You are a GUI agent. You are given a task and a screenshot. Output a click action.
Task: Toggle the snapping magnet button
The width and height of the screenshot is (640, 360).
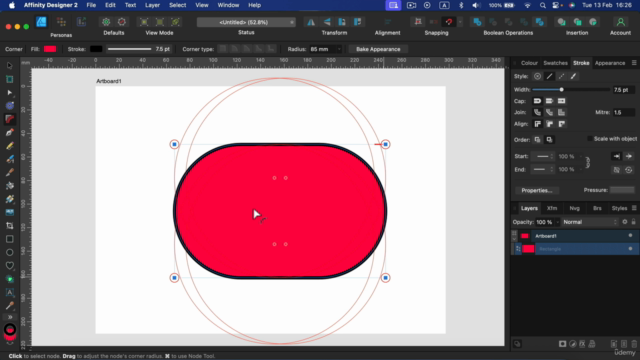tap(449, 22)
